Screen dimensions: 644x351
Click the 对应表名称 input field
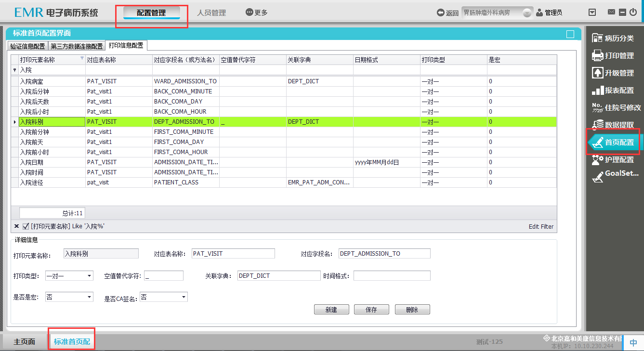coord(233,254)
